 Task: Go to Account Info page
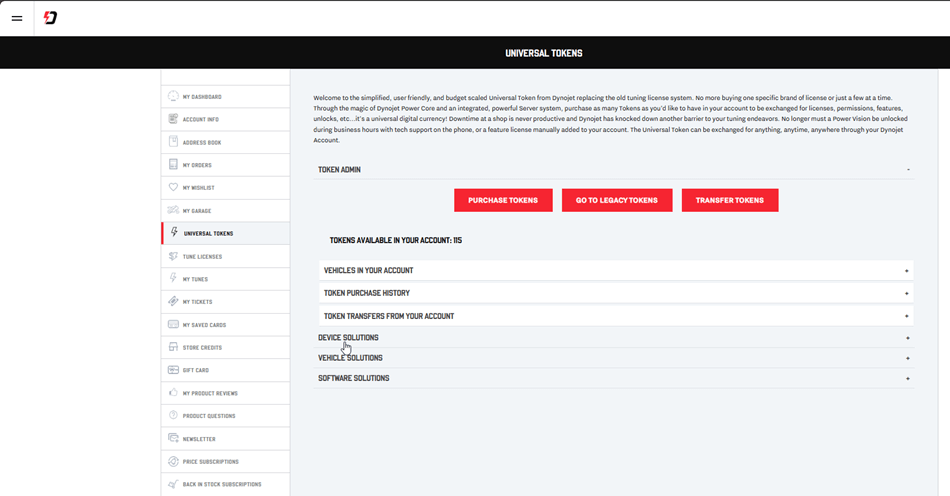pyautogui.click(x=225, y=119)
